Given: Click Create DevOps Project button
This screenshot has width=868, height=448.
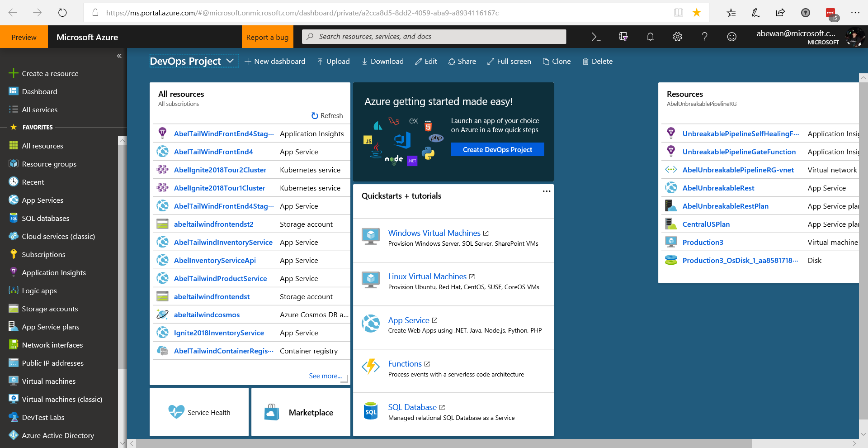Looking at the screenshot, I should click(497, 149).
